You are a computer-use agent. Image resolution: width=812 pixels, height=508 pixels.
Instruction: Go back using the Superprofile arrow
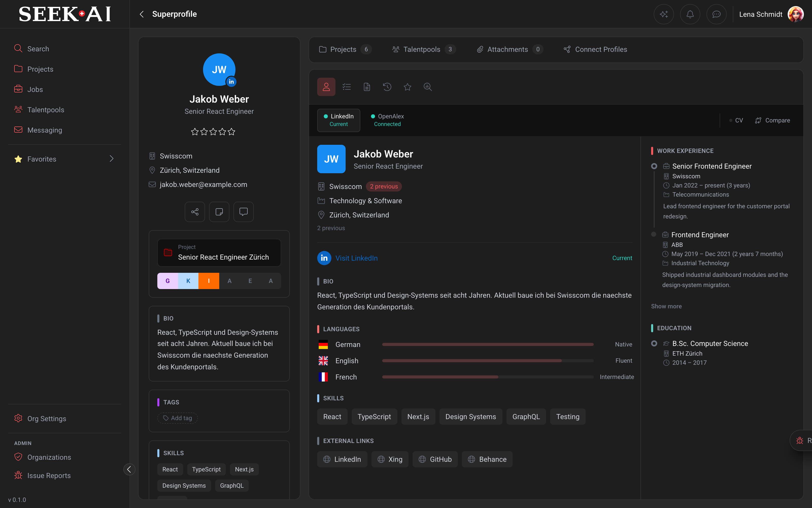(142, 14)
